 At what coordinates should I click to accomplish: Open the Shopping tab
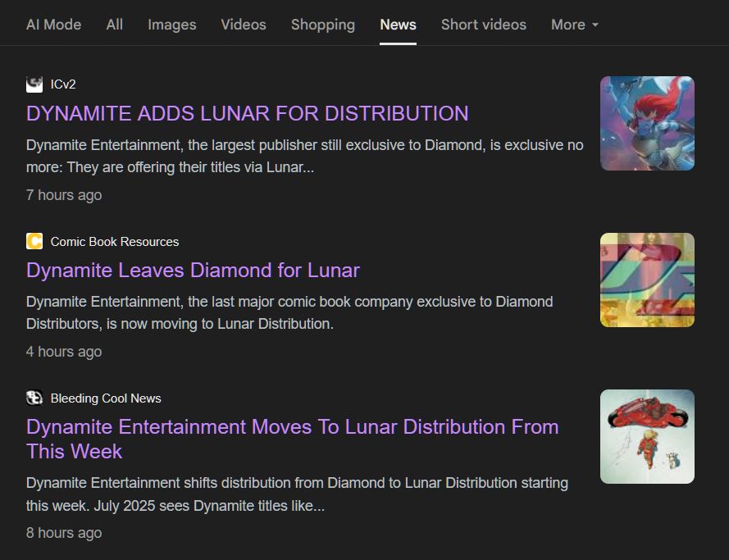323,24
